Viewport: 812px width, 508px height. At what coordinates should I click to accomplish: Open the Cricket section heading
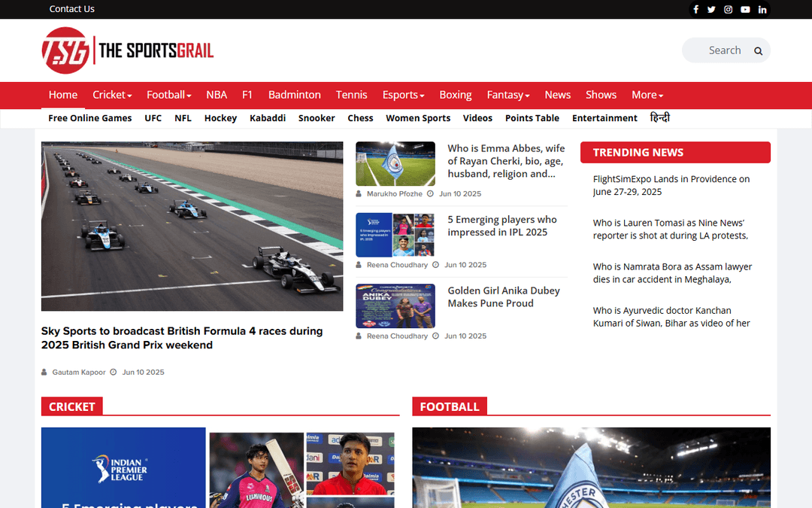point(72,406)
